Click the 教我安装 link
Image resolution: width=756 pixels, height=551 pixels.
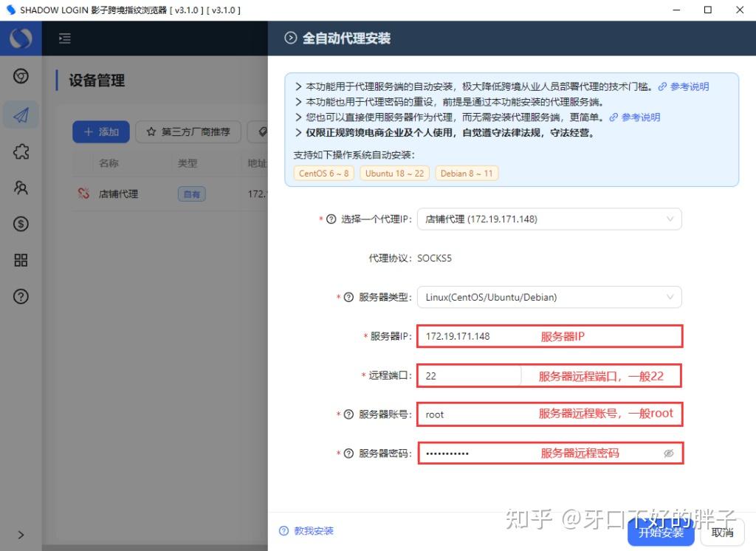311,530
